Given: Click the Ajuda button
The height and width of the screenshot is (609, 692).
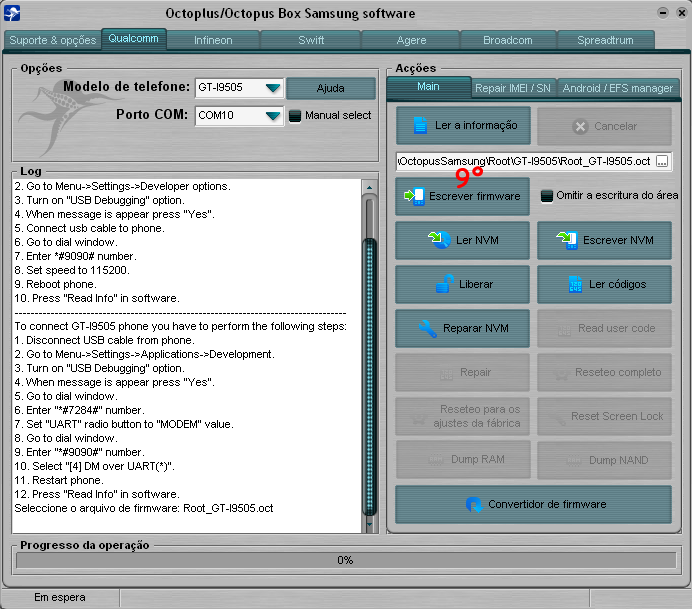Looking at the screenshot, I should [331, 88].
